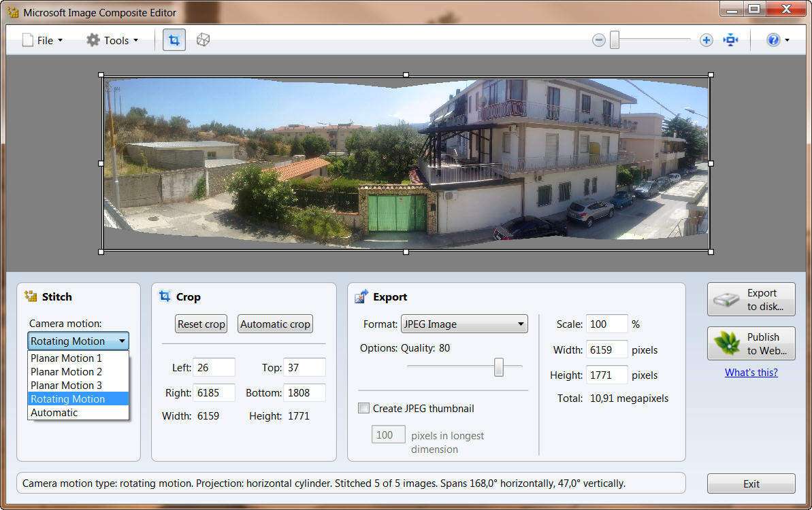This screenshot has height=510, width=812.
Task: Select the crop tool icon in toolbar
Action: (174, 40)
